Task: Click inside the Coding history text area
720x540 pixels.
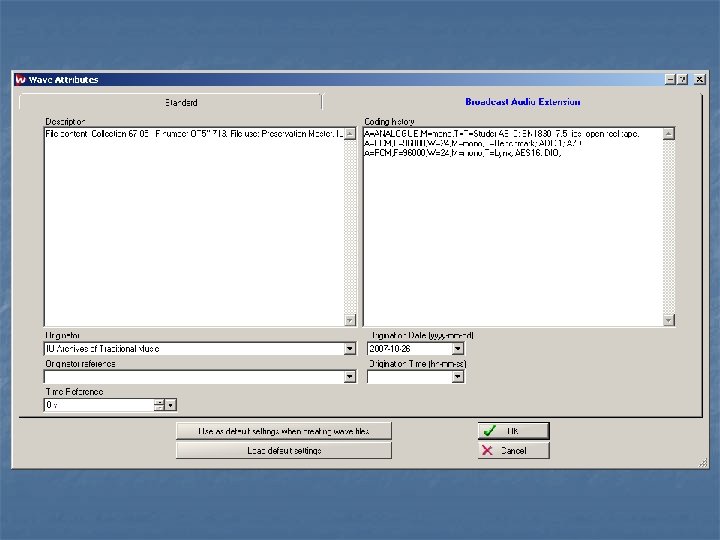Action: pyautogui.click(x=513, y=227)
